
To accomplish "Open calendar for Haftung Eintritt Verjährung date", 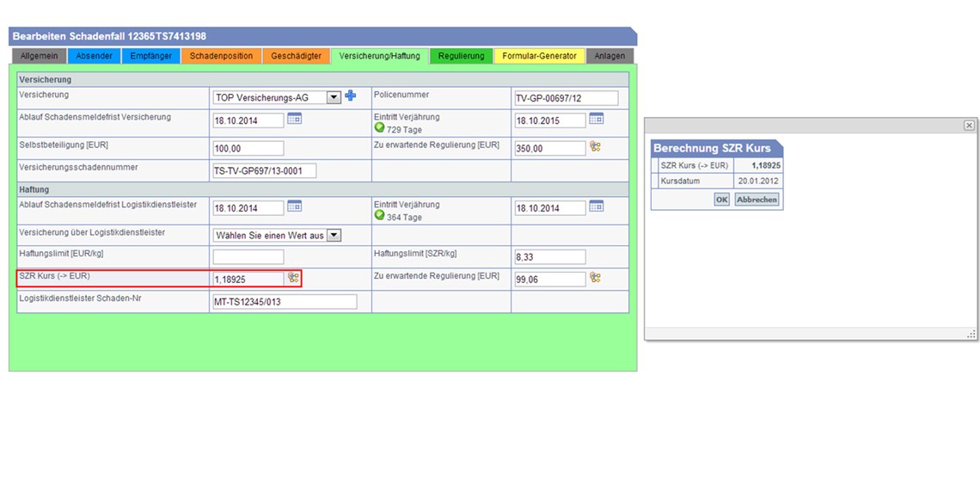I will (596, 206).
